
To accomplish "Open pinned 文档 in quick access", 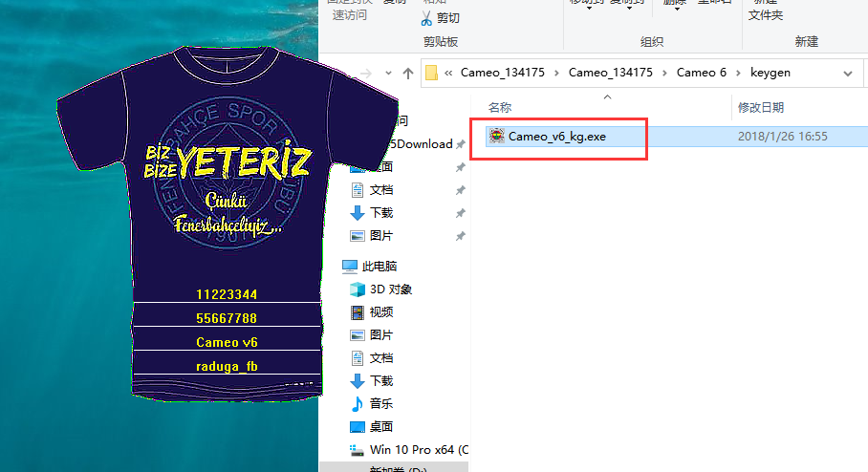I will [380, 190].
